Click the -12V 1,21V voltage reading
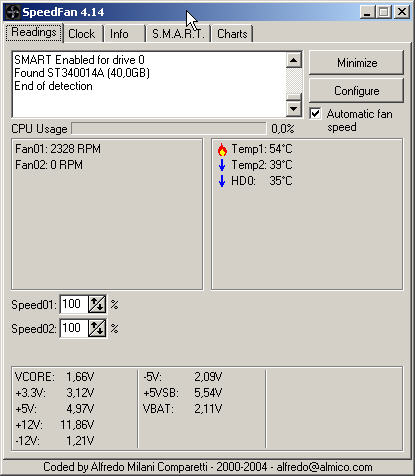415x476 pixels. pos(54,441)
